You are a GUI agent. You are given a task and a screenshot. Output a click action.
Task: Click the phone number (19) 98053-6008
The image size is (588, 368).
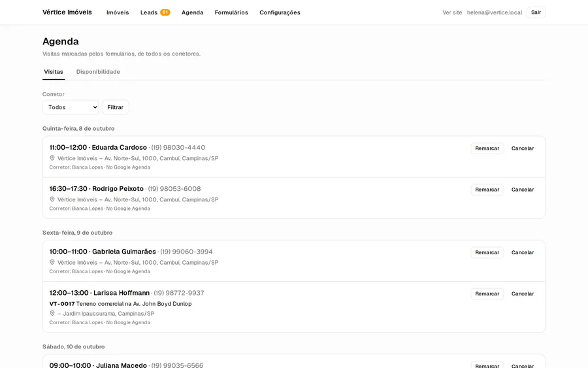coord(174,189)
